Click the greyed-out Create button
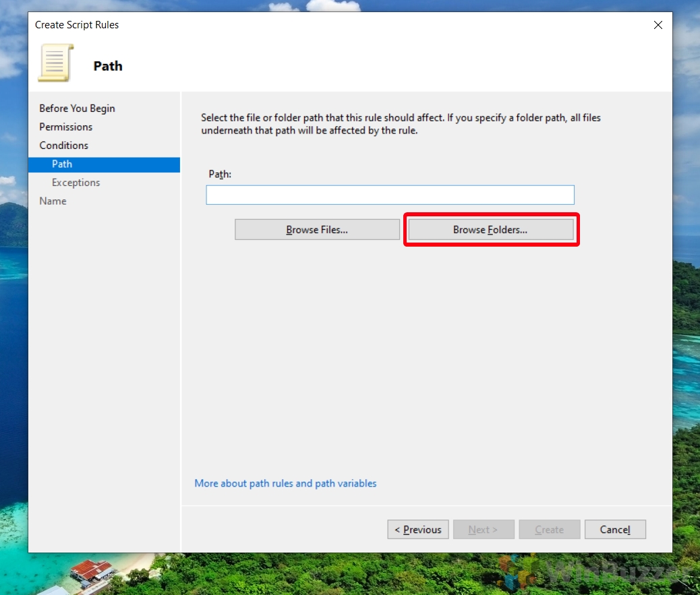Image resolution: width=700 pixels, height=595 pixels. (550, 530)
